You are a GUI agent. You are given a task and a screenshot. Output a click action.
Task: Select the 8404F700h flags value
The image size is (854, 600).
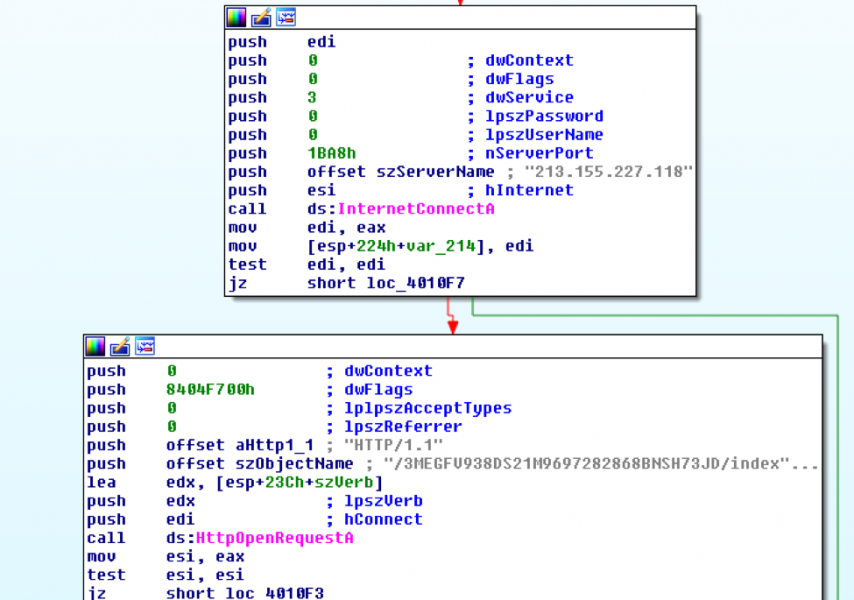210,390
